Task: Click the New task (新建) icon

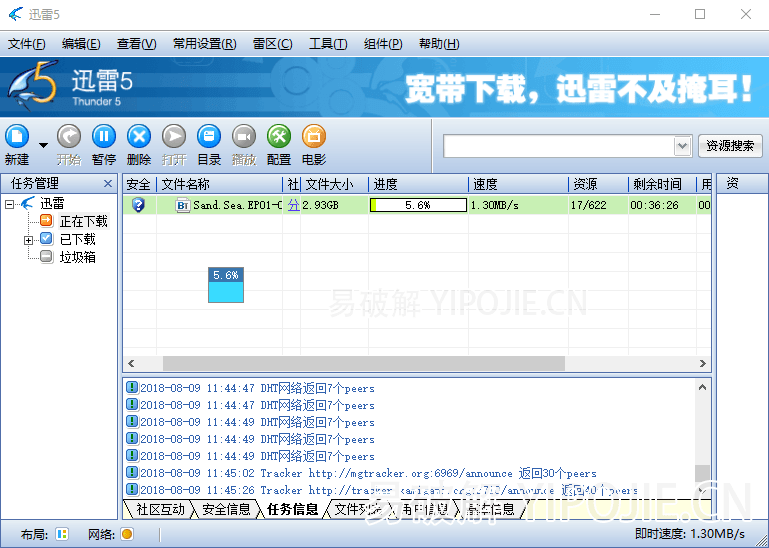Action: [17, 137]
